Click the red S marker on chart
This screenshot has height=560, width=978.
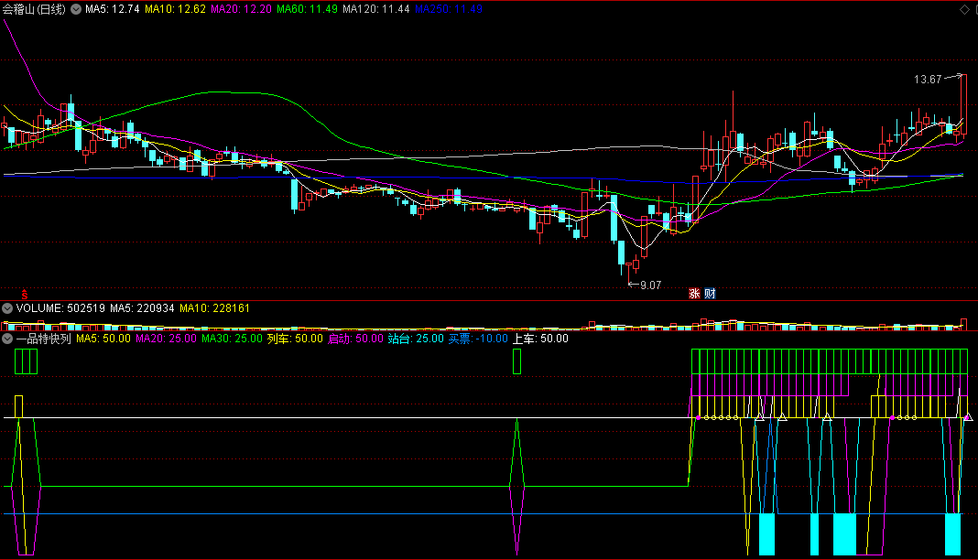(x=25, y=294)
